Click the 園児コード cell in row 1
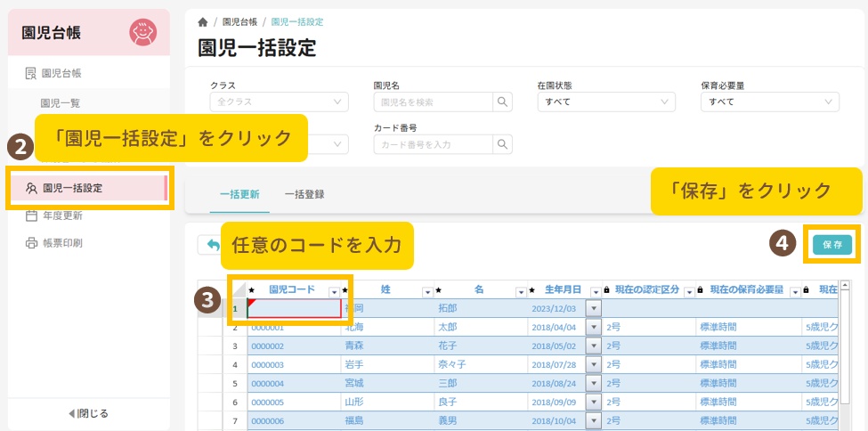This screenshot has width=868, height=431. click(x=294, y=308)
